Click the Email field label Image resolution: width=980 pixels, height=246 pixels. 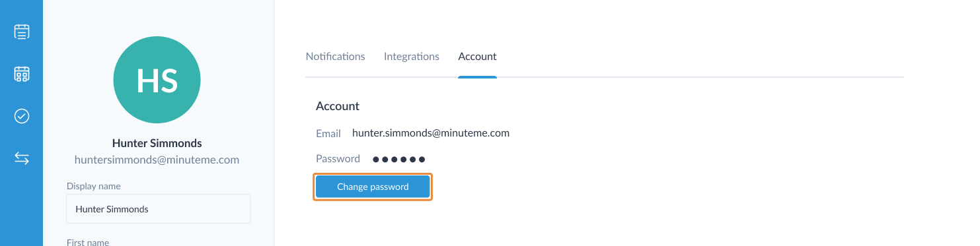[x=328, y=133]
